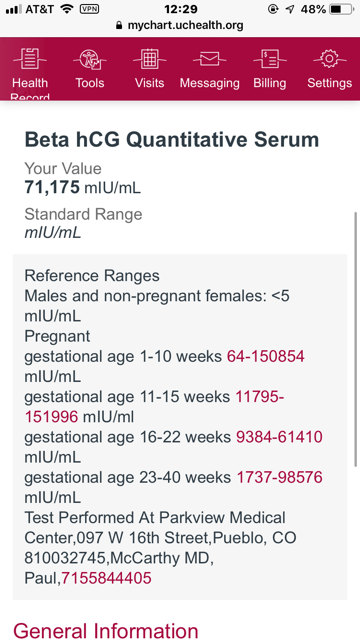Select the Messaging menu label
360x640 pixels.
pos(210,83)
